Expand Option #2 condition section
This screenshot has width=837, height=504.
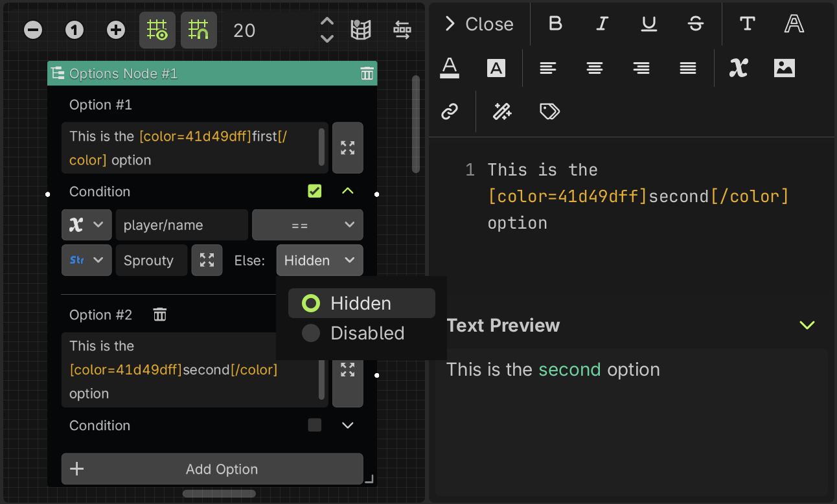click(348, 425)
